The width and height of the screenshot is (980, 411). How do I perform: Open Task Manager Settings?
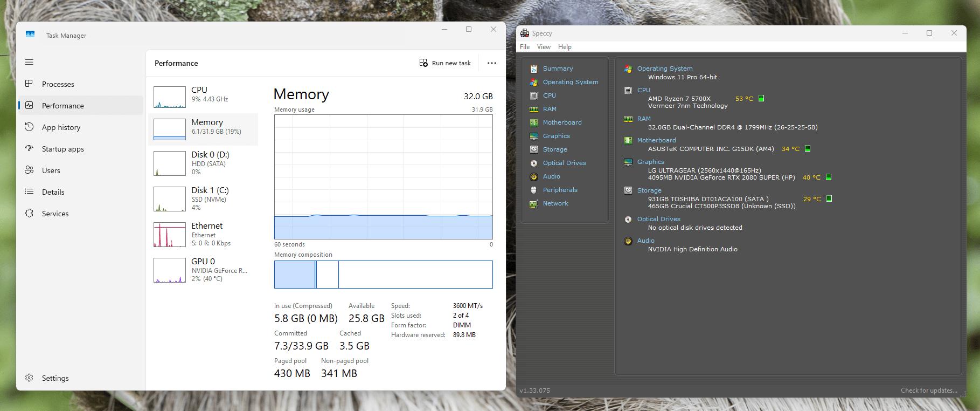[x=55, y=378]
